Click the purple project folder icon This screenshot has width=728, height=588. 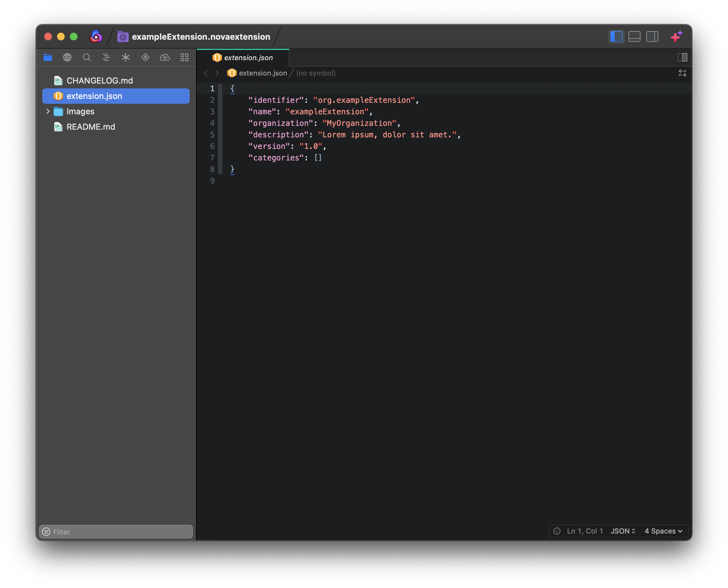(x=123, y=37)
